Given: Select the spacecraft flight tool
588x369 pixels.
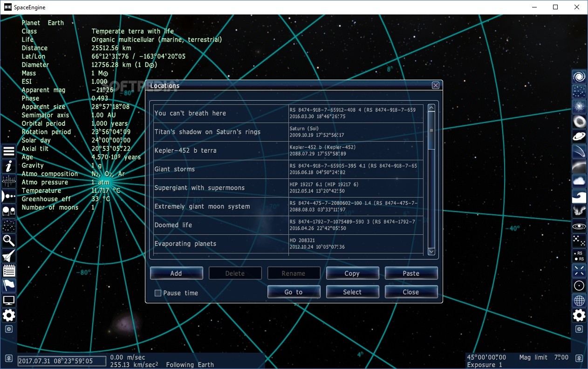Looking at the screenshot, I should (x=8, y=256).
